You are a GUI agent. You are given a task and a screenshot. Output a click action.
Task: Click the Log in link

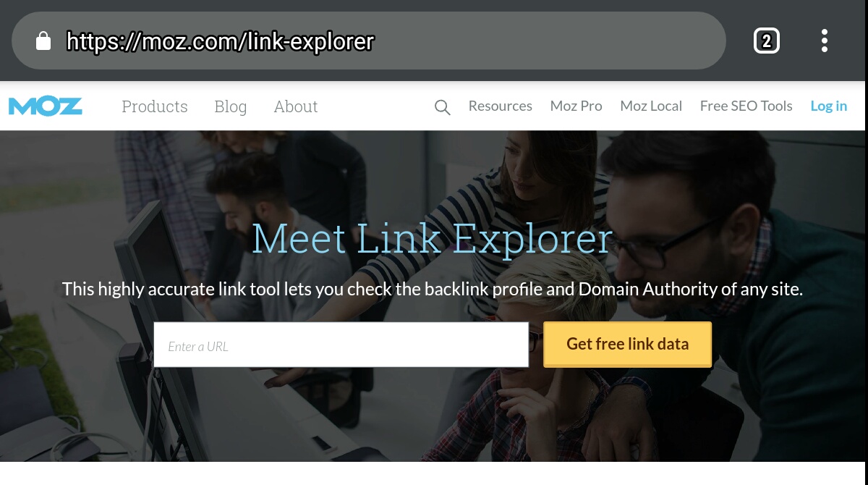point(829,106)
